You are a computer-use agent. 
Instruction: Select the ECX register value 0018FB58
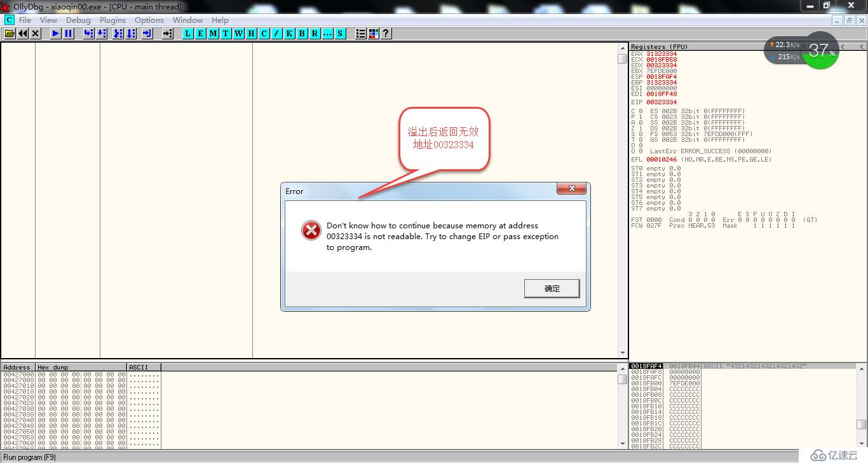point(661,60)
